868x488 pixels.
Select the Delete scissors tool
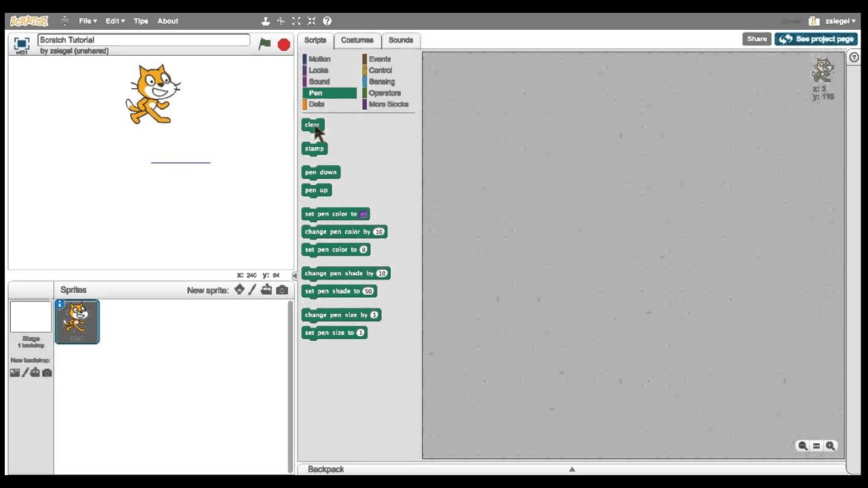tap(281, 21)
